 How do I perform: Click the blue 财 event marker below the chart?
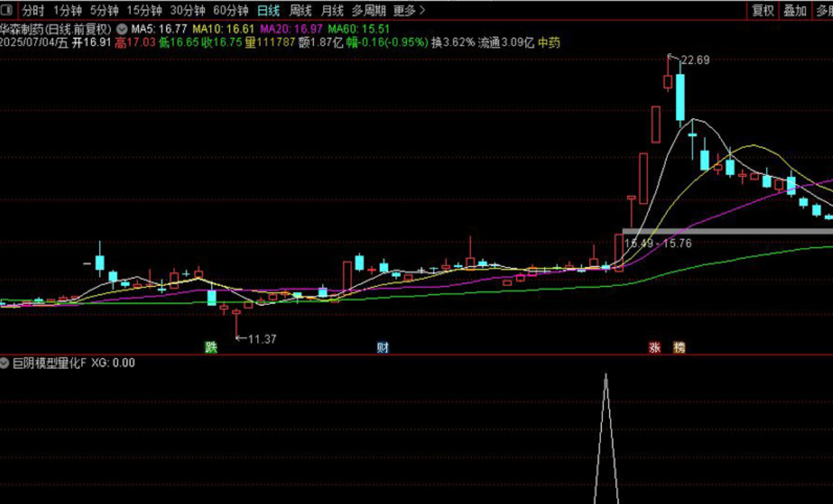pyautogui.click(x=382, y=347)
